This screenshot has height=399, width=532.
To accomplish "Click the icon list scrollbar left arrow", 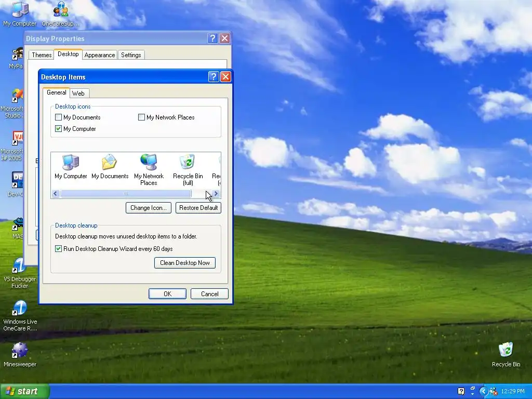I will coord(56,194).
